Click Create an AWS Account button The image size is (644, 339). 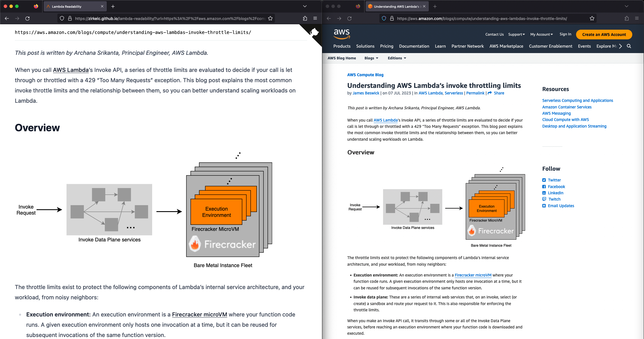(x=604, y=35)
